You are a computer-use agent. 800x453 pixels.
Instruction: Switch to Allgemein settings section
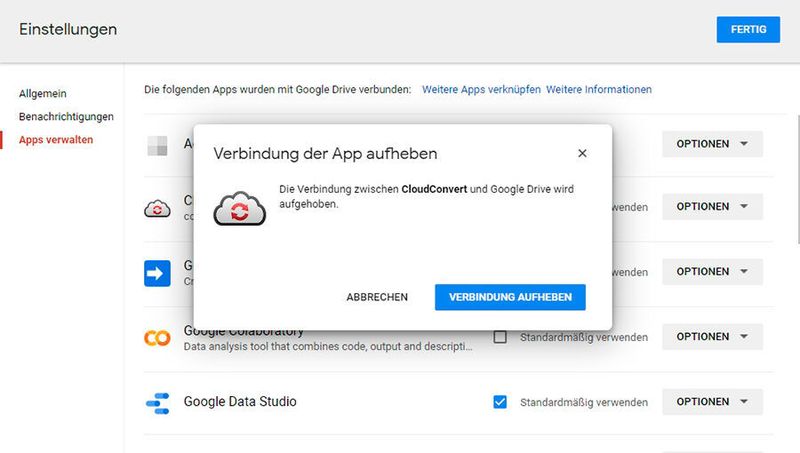pos(43,93)
